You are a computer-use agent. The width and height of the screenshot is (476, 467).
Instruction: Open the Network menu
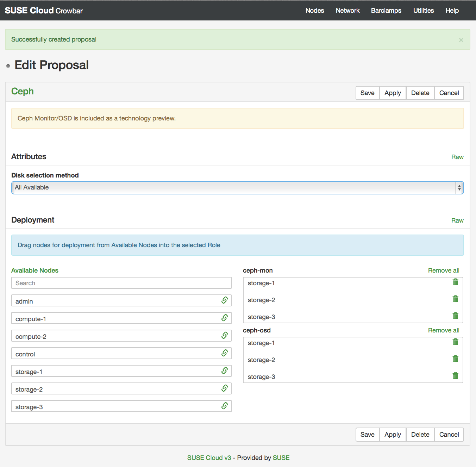(348, 11)
